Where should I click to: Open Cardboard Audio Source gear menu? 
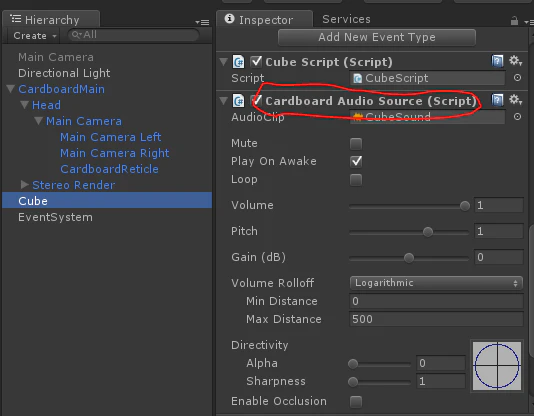click(515, 100)
